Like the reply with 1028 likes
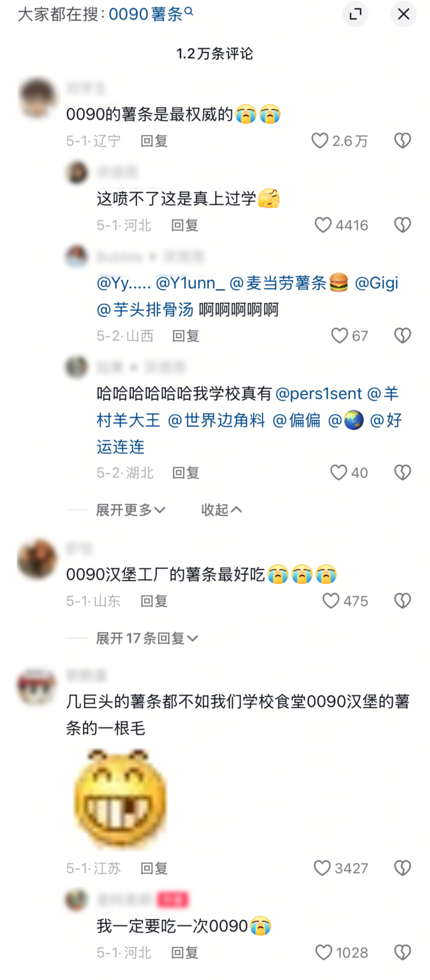Screen dimensions: 430x980 point(323,953)
